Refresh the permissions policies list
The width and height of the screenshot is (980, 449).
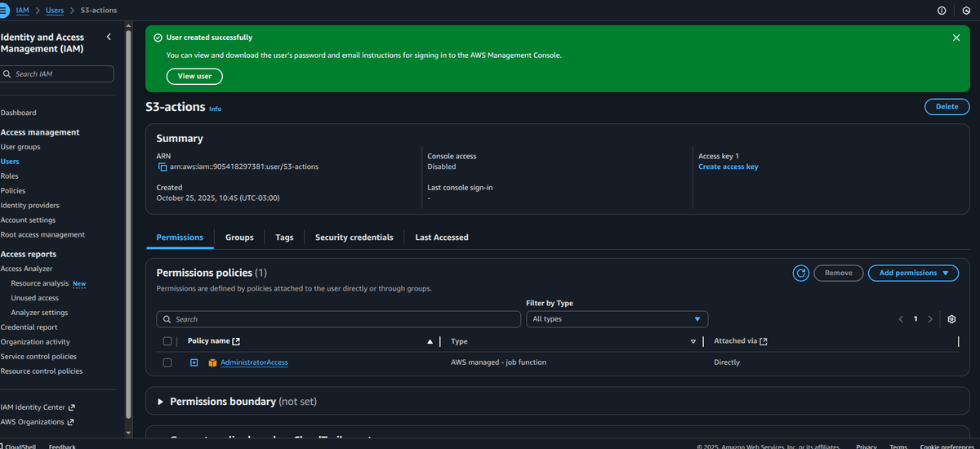(x=801, y=273)
